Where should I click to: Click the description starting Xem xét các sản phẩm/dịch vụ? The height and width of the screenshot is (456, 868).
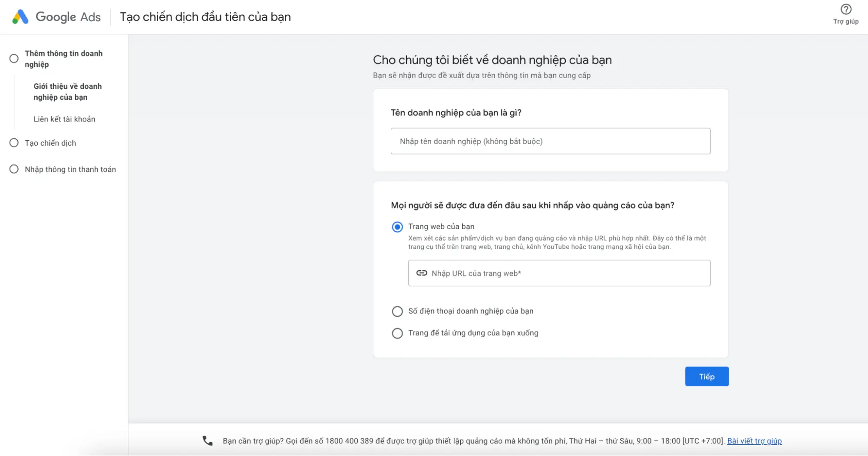click(x=557, y=243)
